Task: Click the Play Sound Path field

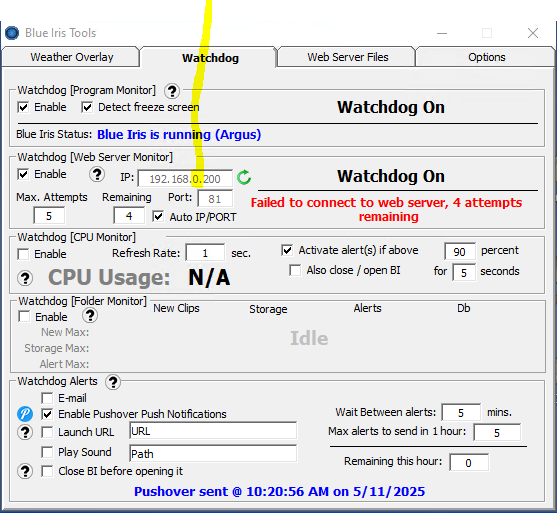Action: (x=213, y=454)
